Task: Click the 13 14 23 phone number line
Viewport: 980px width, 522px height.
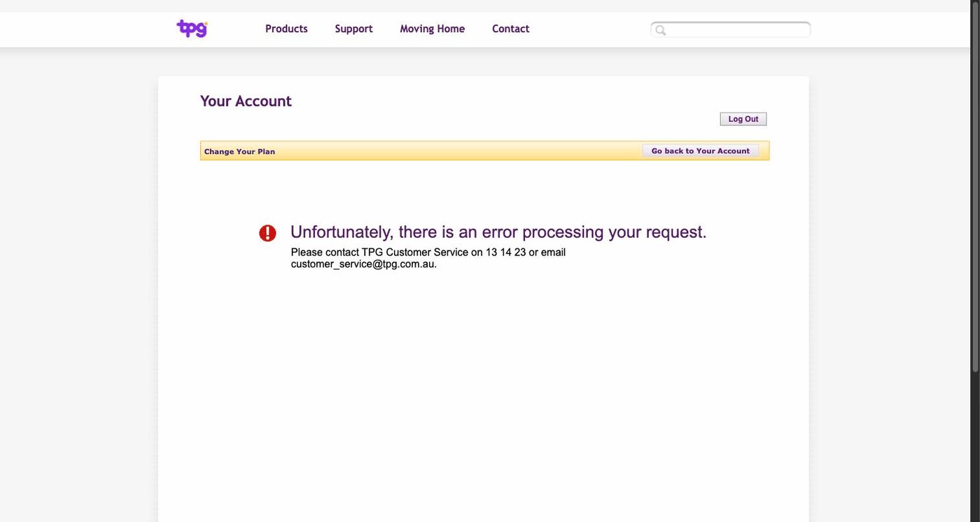Action: click(x=428, y=252)
